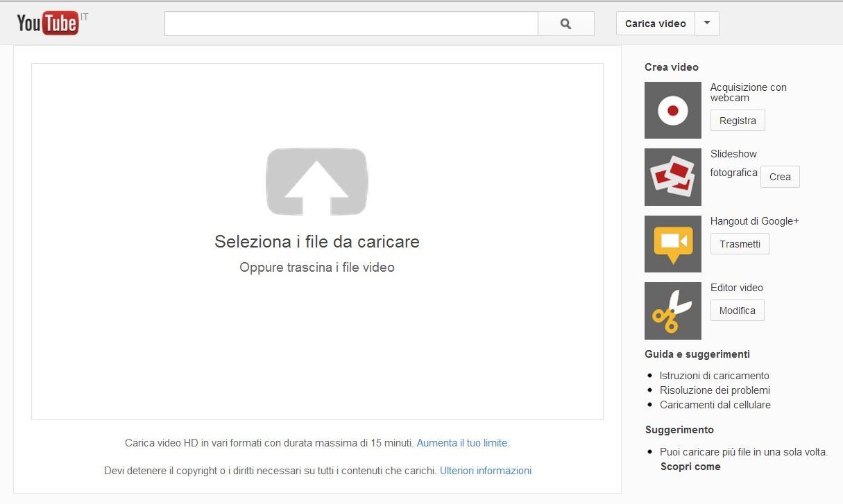Click the video editor scissors icon
843x504 pixels.
click(x=673, y=311)
